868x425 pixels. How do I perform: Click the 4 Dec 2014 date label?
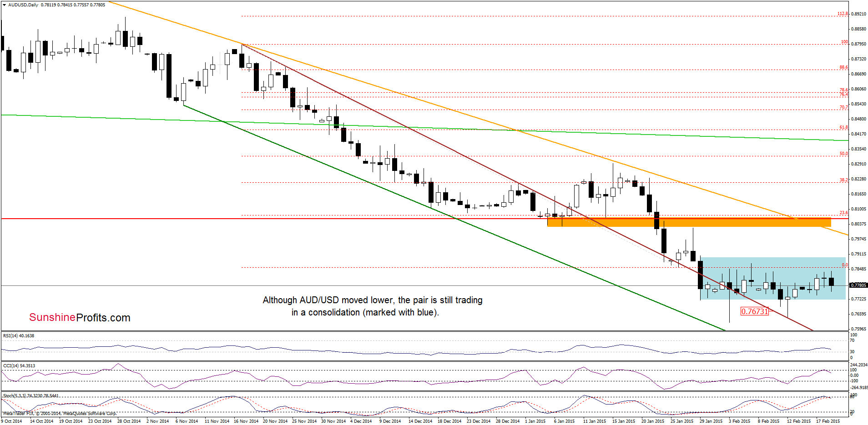pyautogui.click(x=361, y=421)
